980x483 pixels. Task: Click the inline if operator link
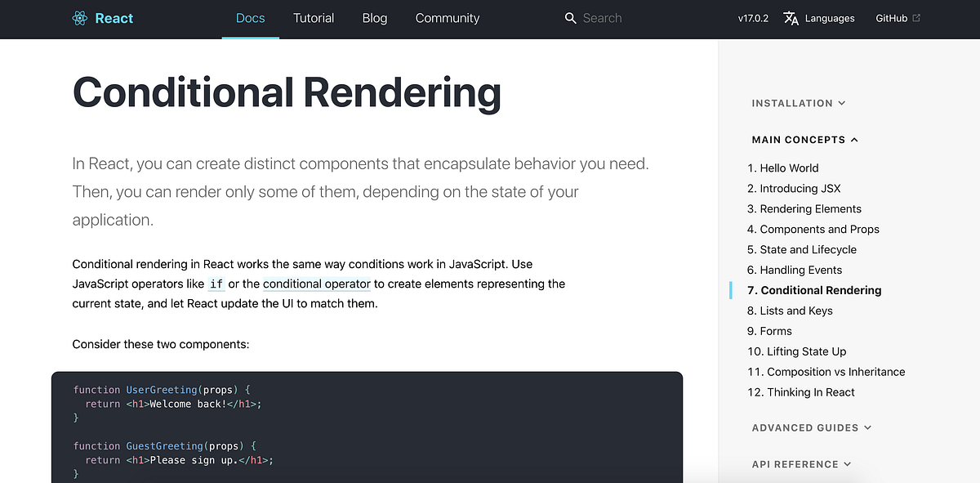coord(216,284)
